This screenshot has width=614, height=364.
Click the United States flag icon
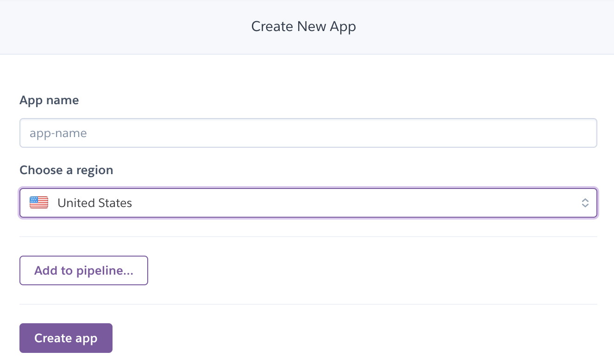pyautogui.click(x=39, y=203)
